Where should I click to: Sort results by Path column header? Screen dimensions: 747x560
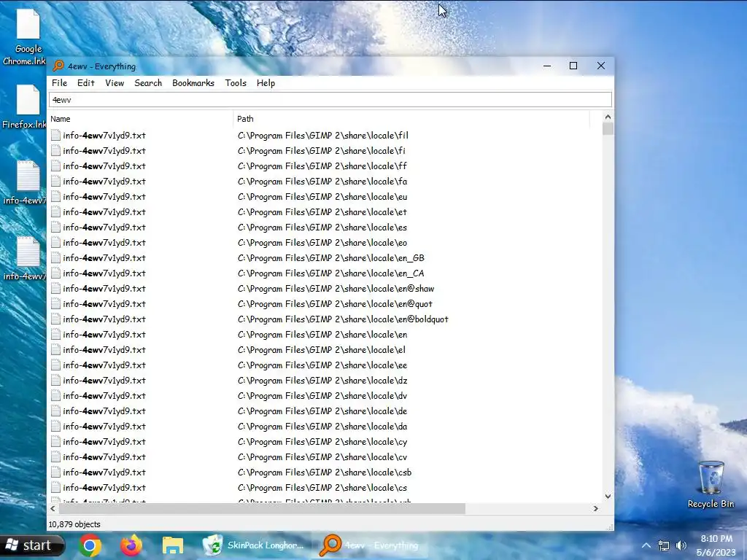(x=411, y=119)
